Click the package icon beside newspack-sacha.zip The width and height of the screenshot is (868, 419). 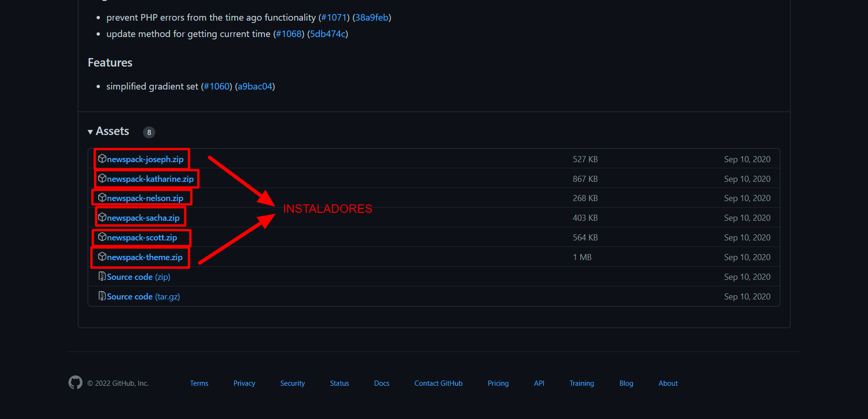[102, 217]
